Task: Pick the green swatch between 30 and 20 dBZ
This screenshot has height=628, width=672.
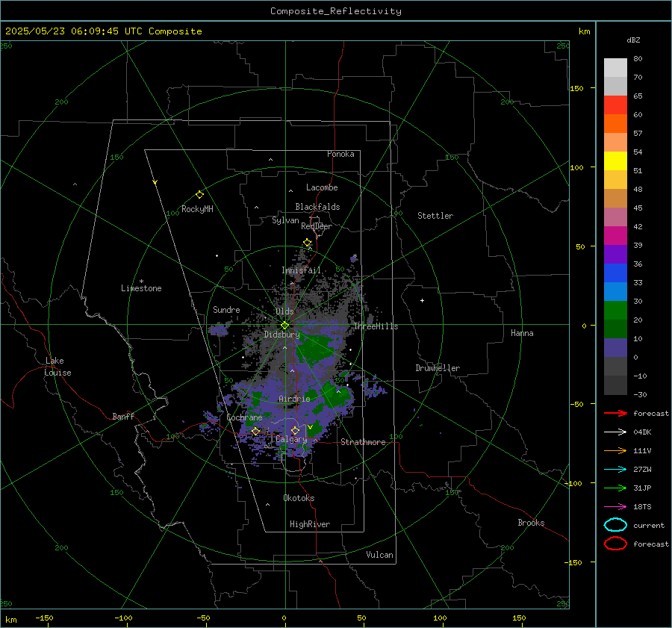Action: click(615, 311)
